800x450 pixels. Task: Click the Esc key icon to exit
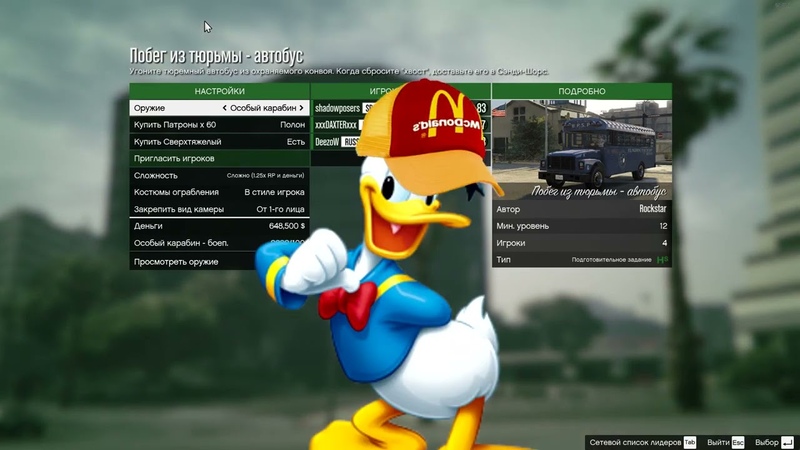(738, 442)
